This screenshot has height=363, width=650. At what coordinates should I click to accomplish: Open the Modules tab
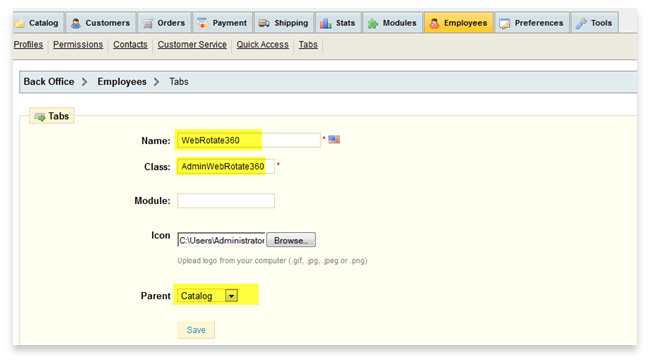click(x=393, y=22)
